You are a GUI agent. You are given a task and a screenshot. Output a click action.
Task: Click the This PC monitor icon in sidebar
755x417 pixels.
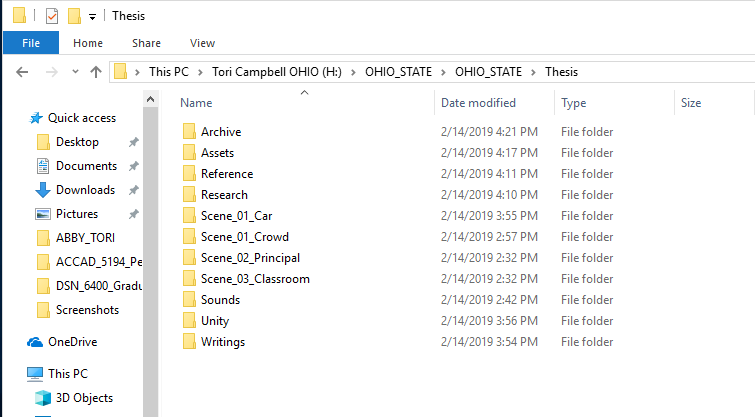point(35,374)
